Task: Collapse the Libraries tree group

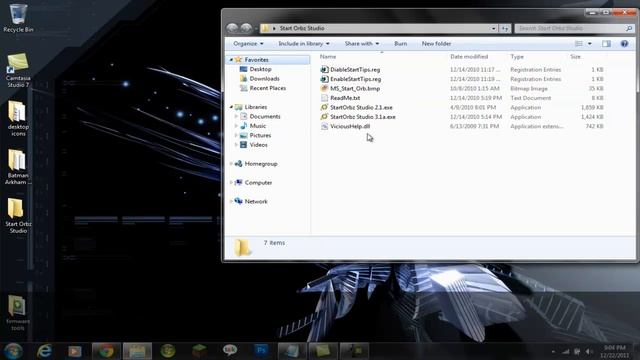Action: click(231, 107)
